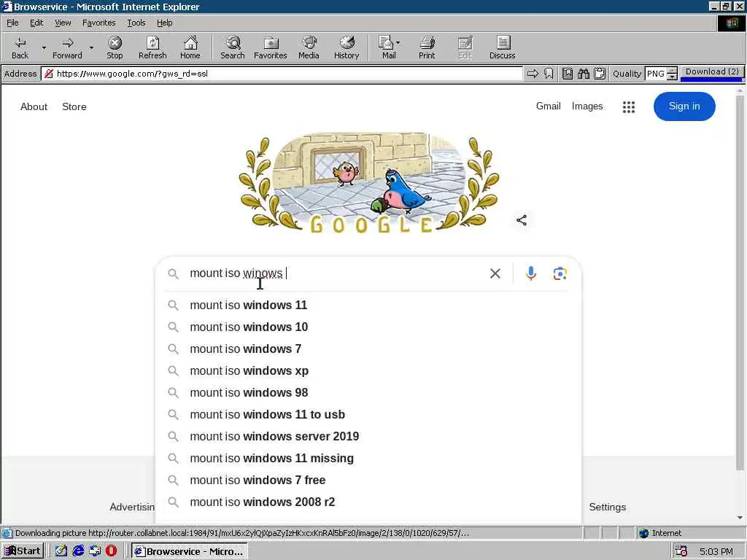The image size is (747, 560).
Task: Click the Mail toolbar button
Action: [x=388, y=47]
